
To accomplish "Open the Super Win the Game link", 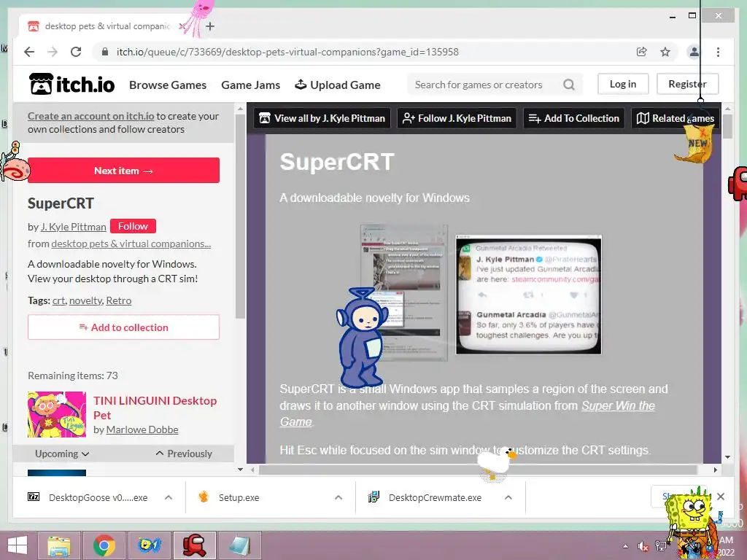I will [x=618, y=405].
